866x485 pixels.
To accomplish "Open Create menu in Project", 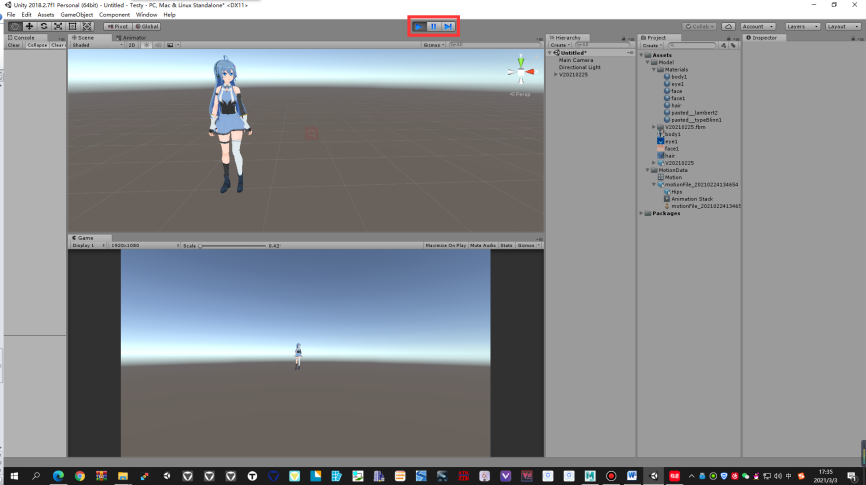I will tap(652, 45).
